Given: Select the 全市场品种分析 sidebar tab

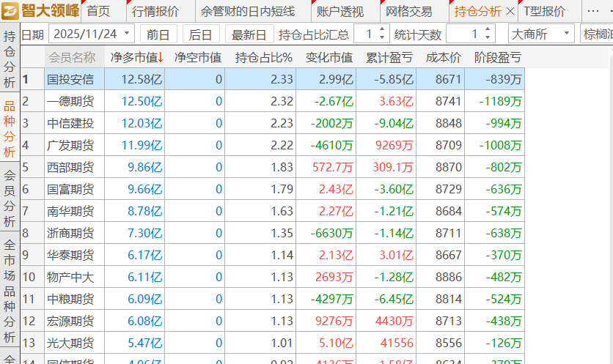Looking at the screenshot, I should 10,291.
